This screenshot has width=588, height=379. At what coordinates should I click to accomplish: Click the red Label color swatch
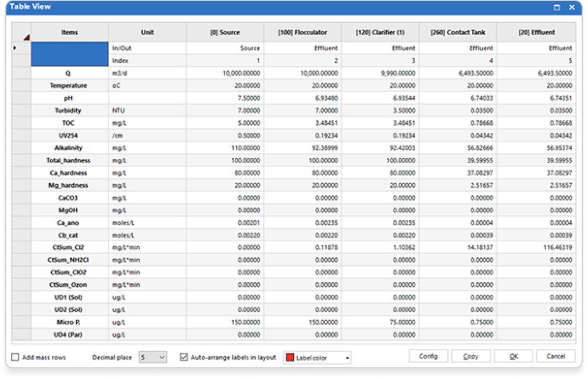click(290, 358)
